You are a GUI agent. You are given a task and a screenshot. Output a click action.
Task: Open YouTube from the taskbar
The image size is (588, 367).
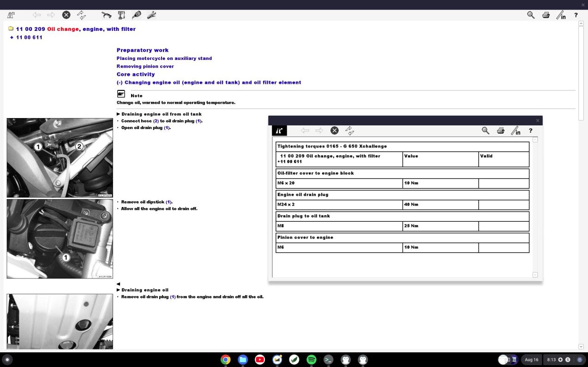pos(260,360)
